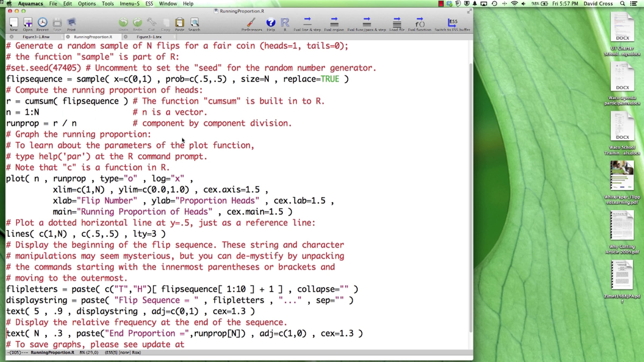
Task: Open the Tools menu
Action: 108,3
